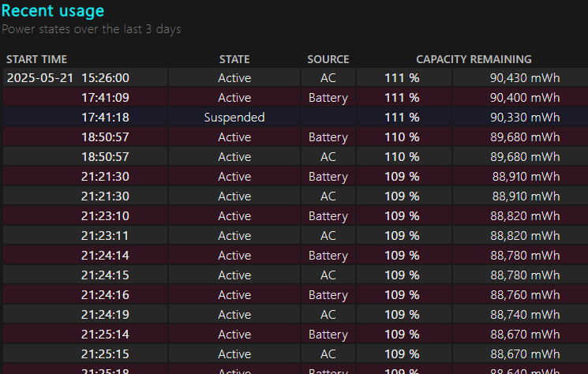Screen dimensions: 588x374
Task: Click the 2025-05-21 date cell
Action: pos(39,78)
